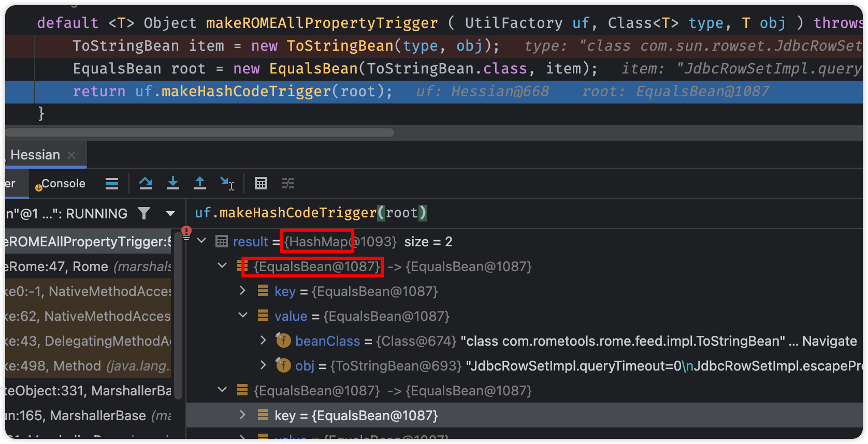Click inline hint root: EqualsBean@1087

tap(675, 92)
